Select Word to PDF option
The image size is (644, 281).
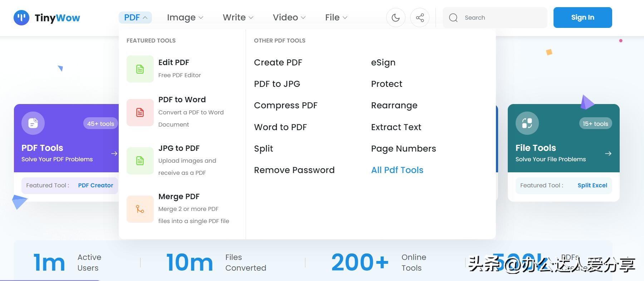tap(280, 127)
